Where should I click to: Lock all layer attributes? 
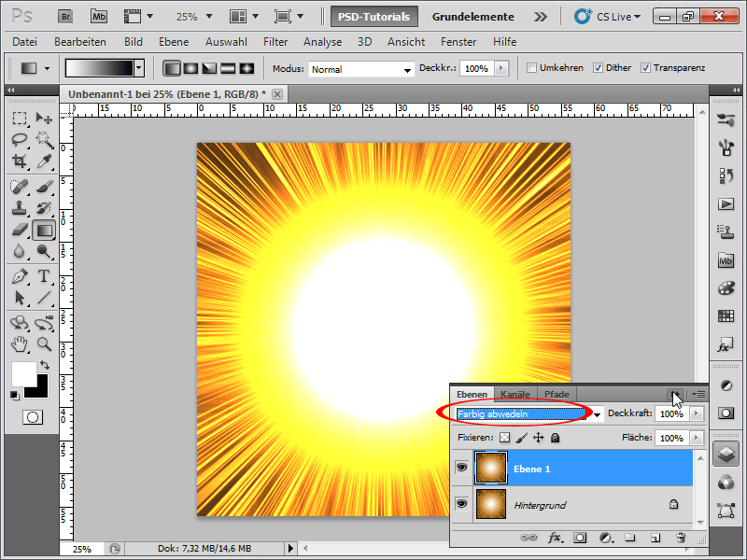[x=555, y=437]
